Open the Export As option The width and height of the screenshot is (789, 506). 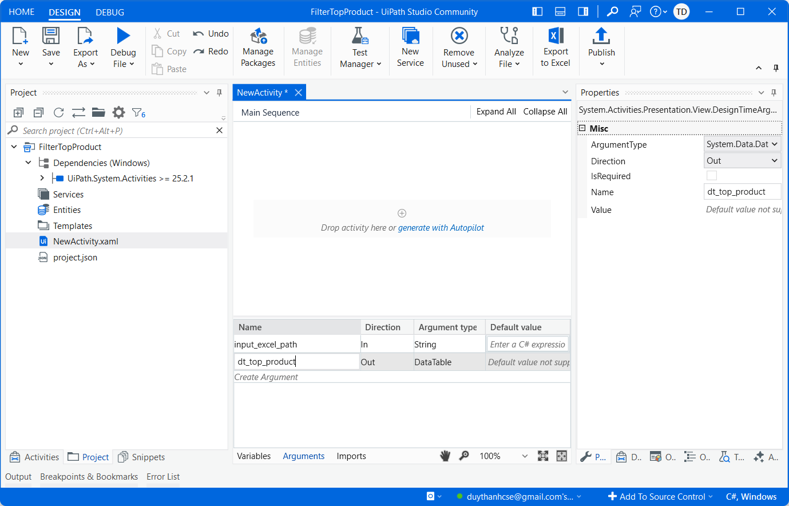(x=85, y=47)
